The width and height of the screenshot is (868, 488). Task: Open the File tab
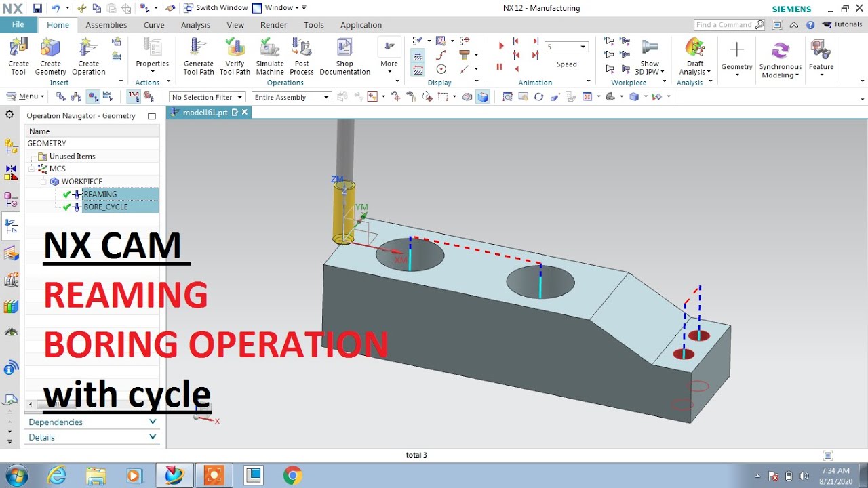click(18, 24)
